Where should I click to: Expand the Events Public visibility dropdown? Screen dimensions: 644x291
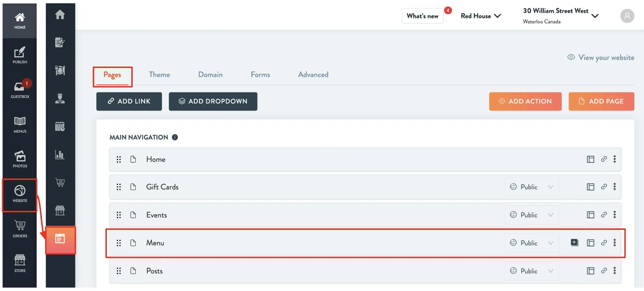pos(532,215)
